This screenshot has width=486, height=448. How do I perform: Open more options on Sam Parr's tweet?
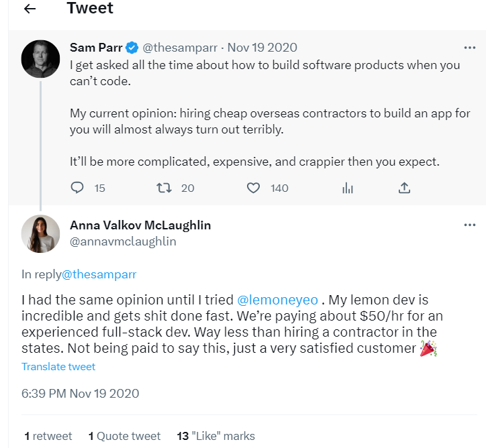point(470,48)
